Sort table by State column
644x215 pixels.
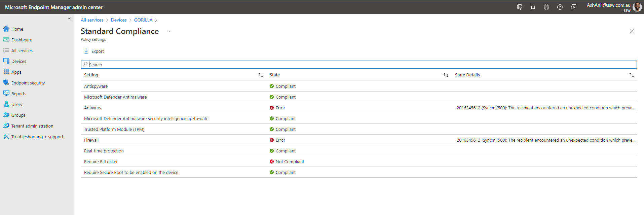446,75
